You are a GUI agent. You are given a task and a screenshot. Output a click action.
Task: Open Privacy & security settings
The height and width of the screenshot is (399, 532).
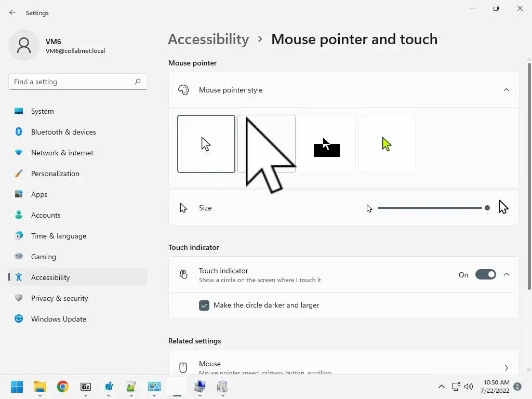coord(78,298)
